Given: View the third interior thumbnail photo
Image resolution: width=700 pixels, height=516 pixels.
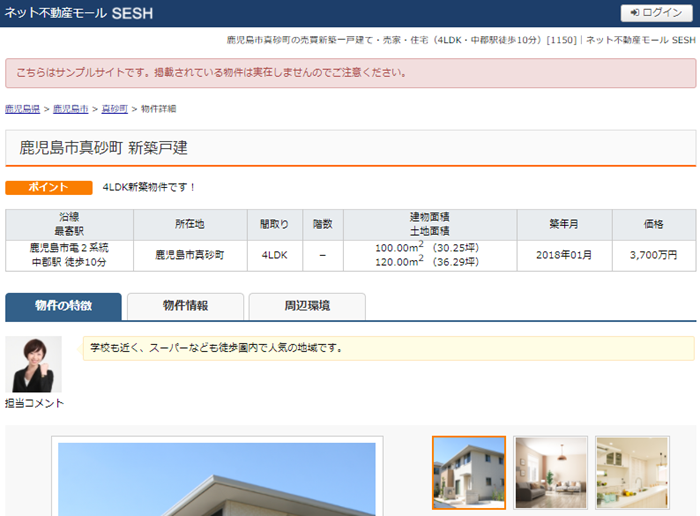Looking at the screenshot, I should pyautogui.click(x=632, y=472).
